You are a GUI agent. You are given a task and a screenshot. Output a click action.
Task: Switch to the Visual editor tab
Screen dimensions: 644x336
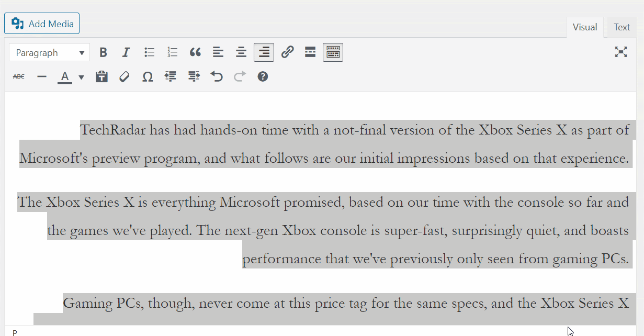click(585, 27)
